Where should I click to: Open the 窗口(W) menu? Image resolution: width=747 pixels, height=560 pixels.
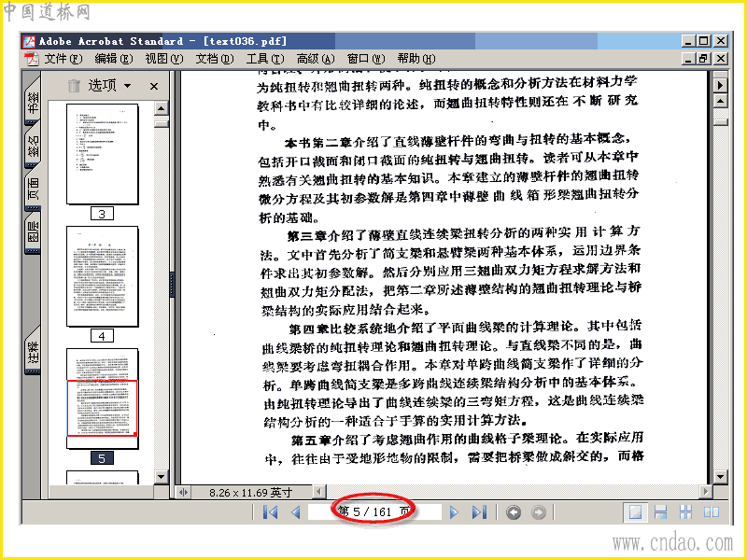click(366, 59)
